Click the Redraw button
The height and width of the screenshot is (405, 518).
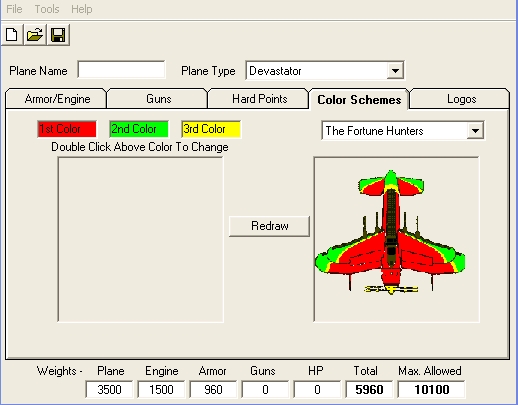(x=269, y=226)
